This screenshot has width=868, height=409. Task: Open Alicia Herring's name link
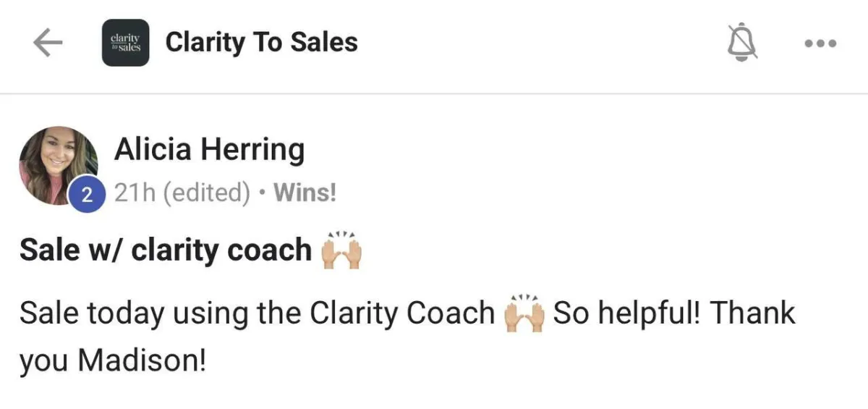click(x=209, y=151)
